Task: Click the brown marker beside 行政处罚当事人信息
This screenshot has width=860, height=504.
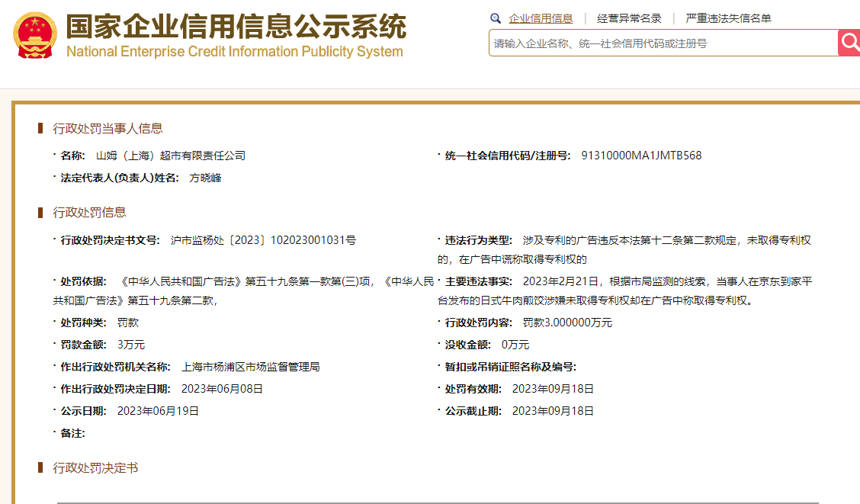Action: coord(40,128)
